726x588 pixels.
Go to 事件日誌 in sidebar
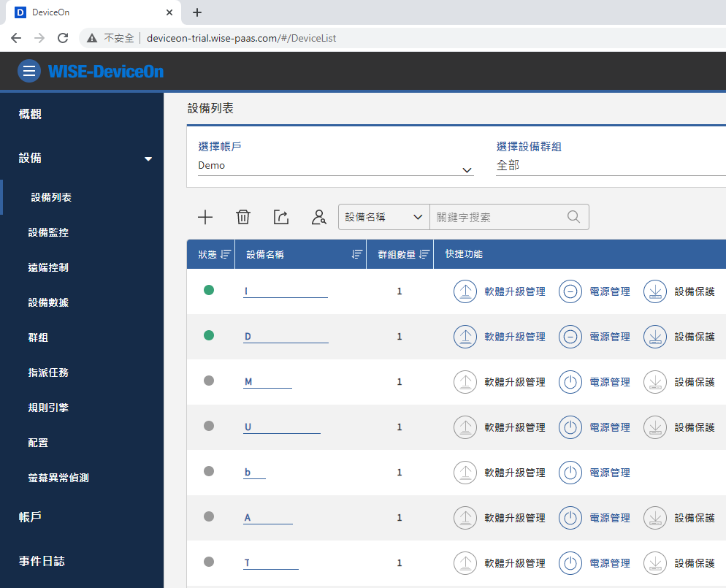coord(42,561)
